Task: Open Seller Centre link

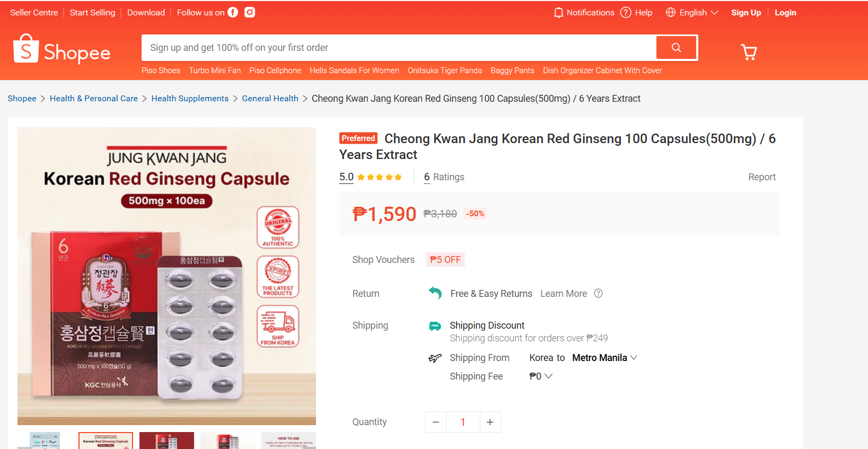Action: [34, 12]
